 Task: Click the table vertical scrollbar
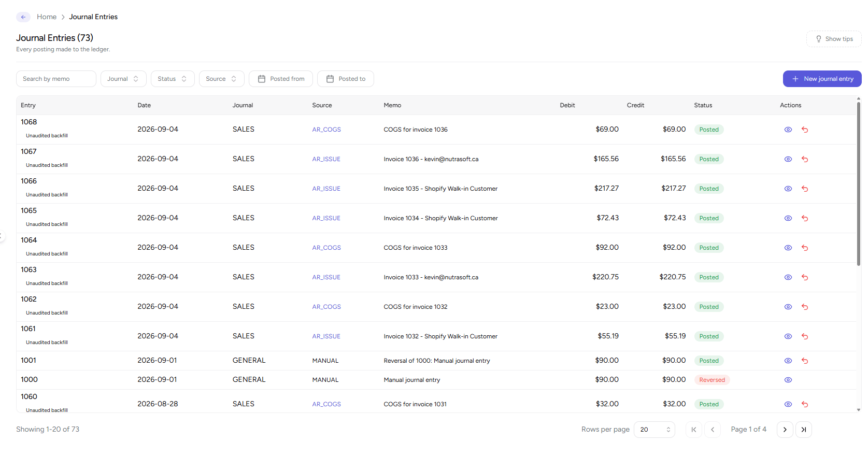point(859,184)
